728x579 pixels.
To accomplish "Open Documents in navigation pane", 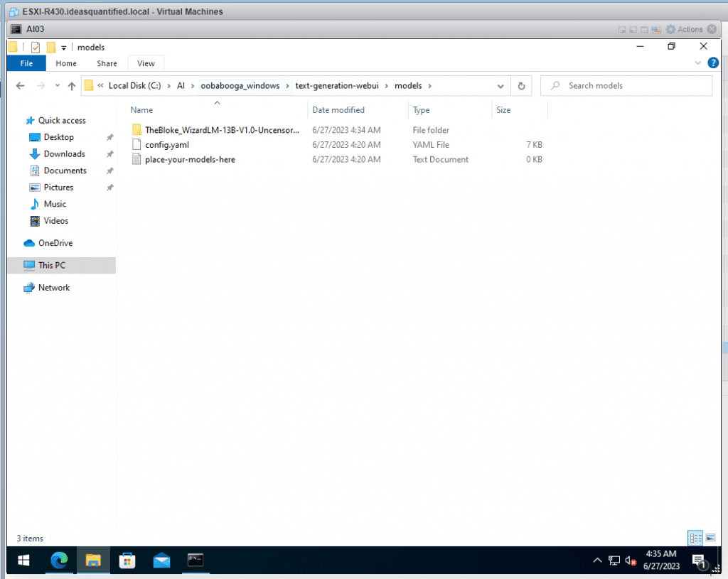I will (65, 171).
